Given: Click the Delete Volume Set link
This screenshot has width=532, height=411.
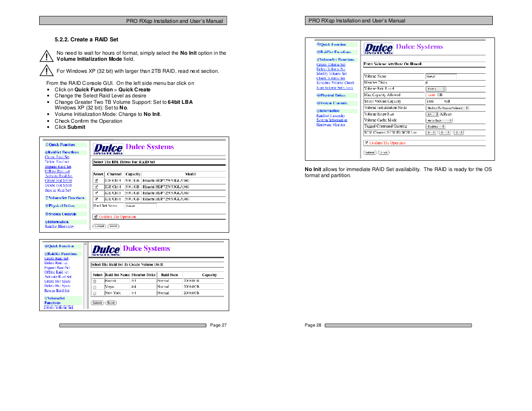Looking at the screenshot, I should point(331,69).
